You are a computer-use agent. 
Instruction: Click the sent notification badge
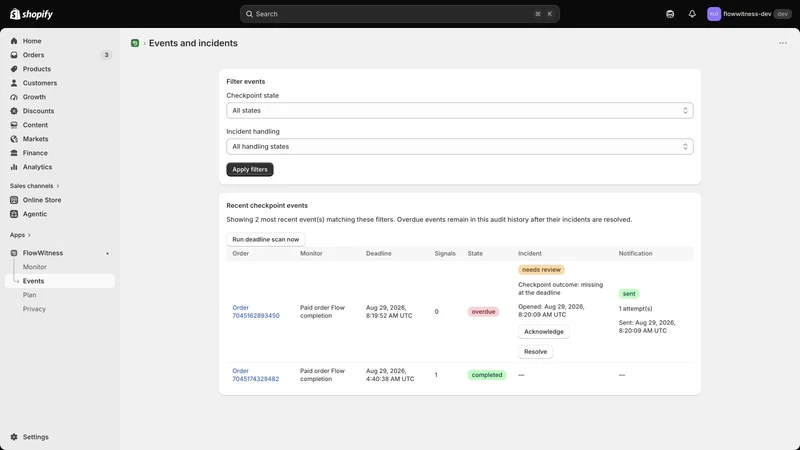(x=629, y=294)
